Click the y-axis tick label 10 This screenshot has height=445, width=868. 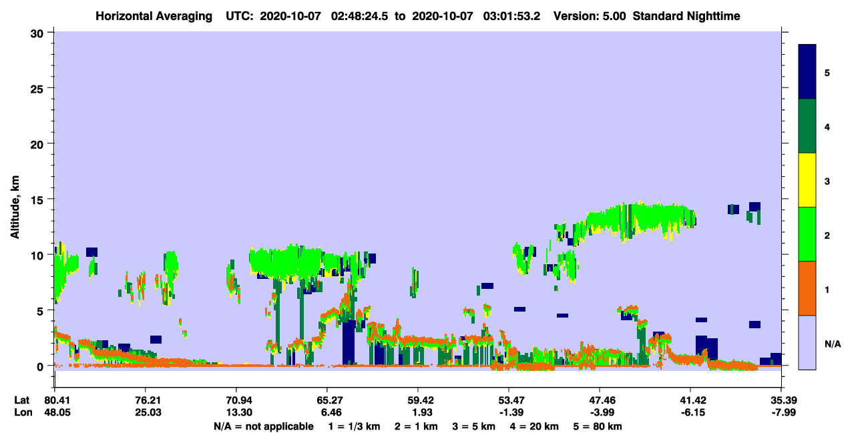pyautogui.click(x=39, y=255)
